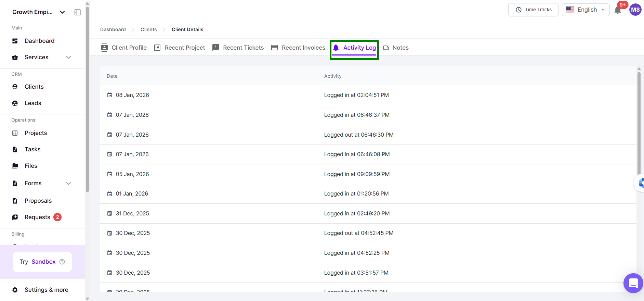Click the notifications bell icon
This screenshot has height=301, width=644.
(618, 10)
